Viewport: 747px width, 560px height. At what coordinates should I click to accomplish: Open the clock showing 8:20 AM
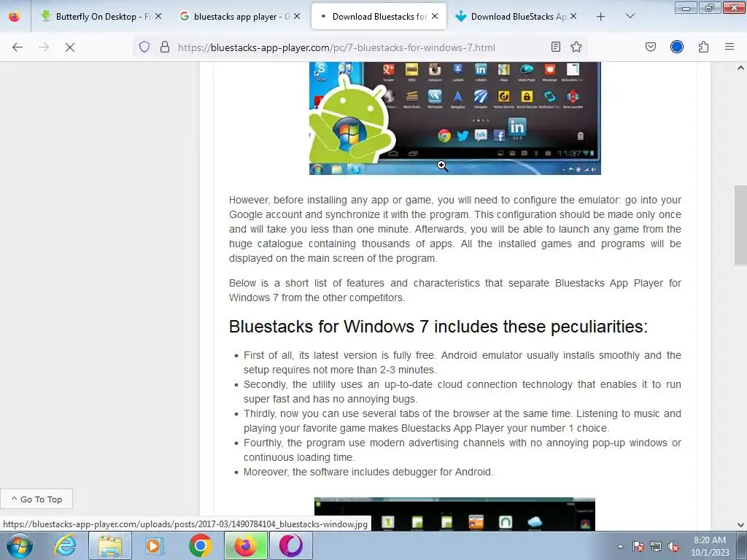click(710, 545)
